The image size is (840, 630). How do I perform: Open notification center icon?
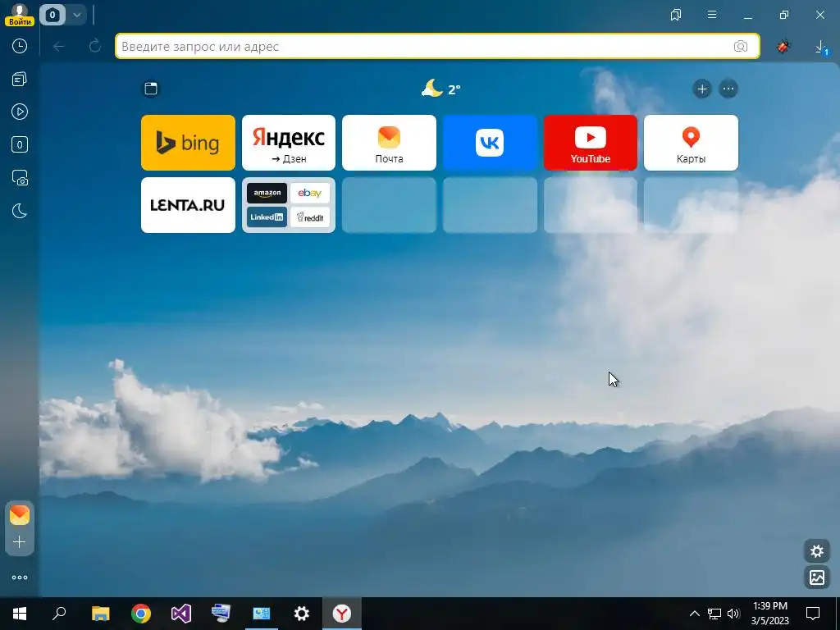coord(813,614)
